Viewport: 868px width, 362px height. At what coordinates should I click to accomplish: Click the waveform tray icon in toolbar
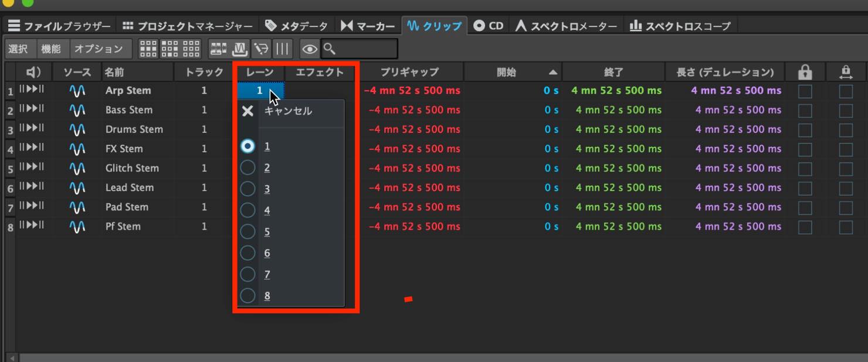click(x=239, y=49)
